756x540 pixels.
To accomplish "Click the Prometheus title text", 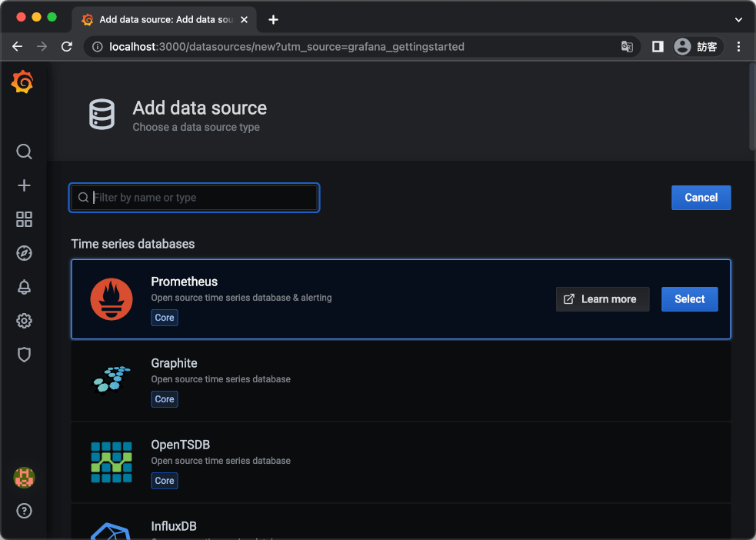I will [184, 282].
